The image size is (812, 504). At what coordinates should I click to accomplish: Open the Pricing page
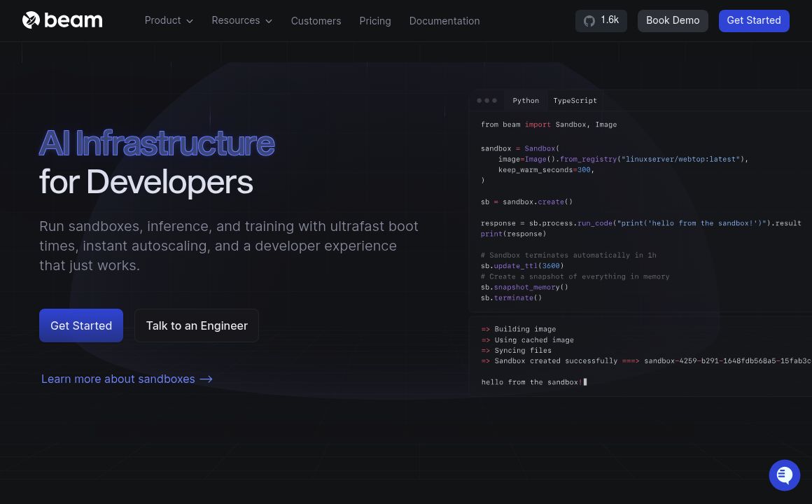[x=374, y=21]
